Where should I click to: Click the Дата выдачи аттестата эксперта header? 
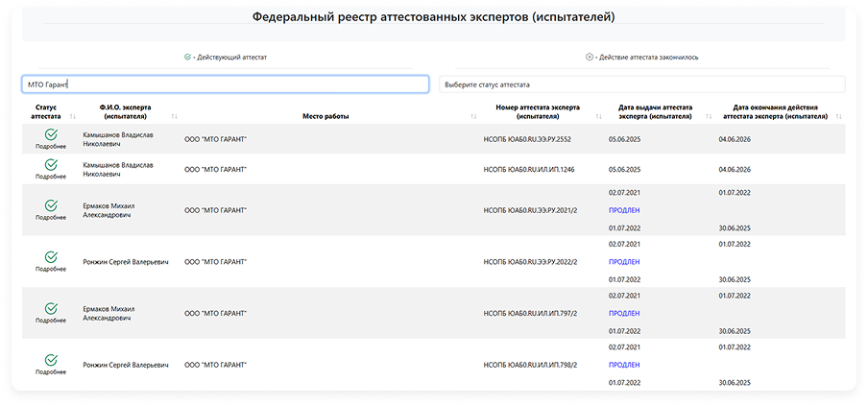coord(655,112)
